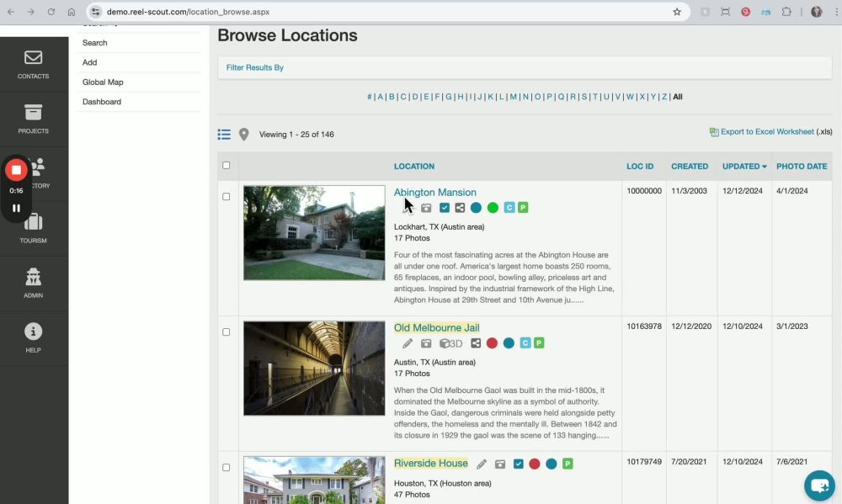Open the Admin sidebar section
Viewport: 842px width, 504px height.
click(x=34, y=284)
